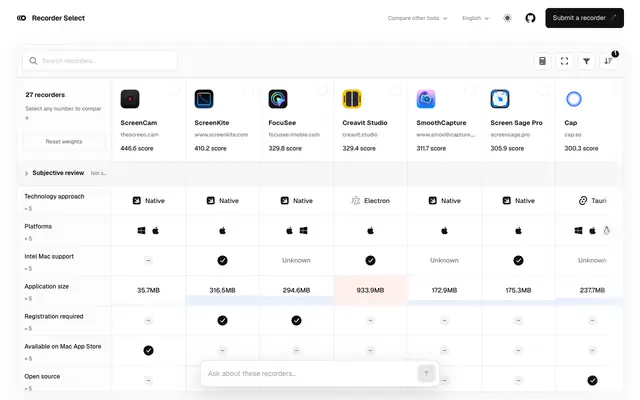Open the www.screenkite.com link
Viewport: 640px width, 400px height.
(x=221, y=135)
